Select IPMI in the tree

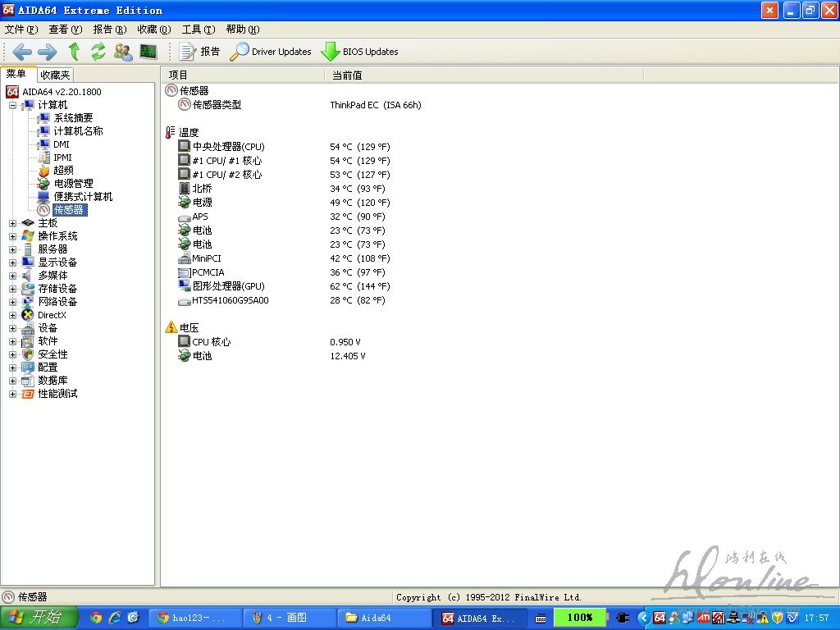tap(62, 157)
